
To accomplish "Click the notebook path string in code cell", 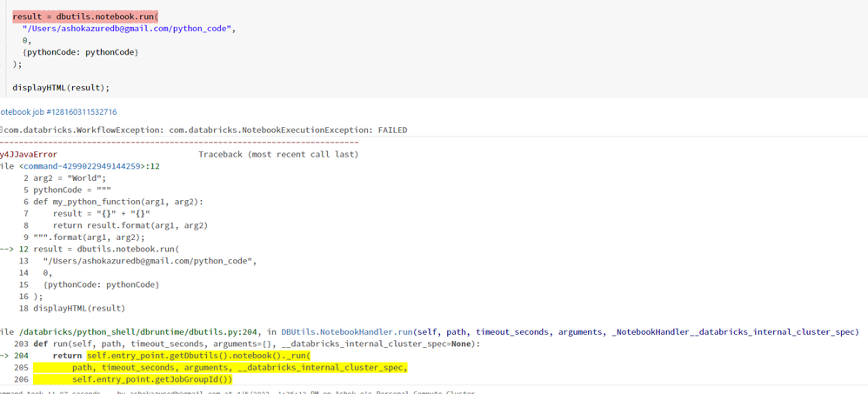I will [x=129, y=29].
